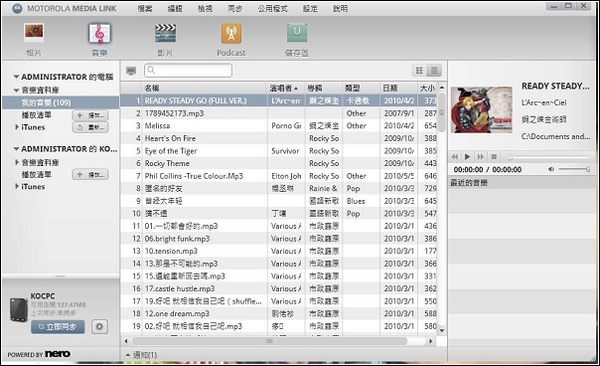
Task: Open the 公用程式 menu
Action: [272, 8]
